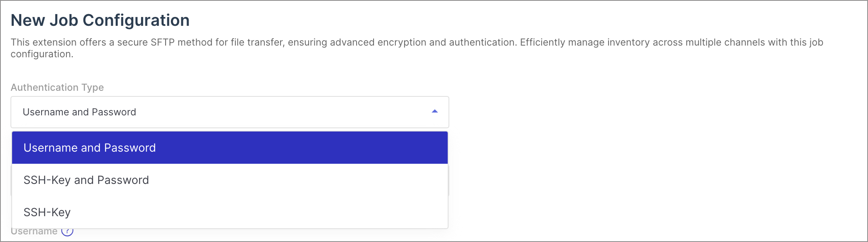Click the selected value text in Authentication Type box
The image size is (868, 242).
(x=79, y=112)
